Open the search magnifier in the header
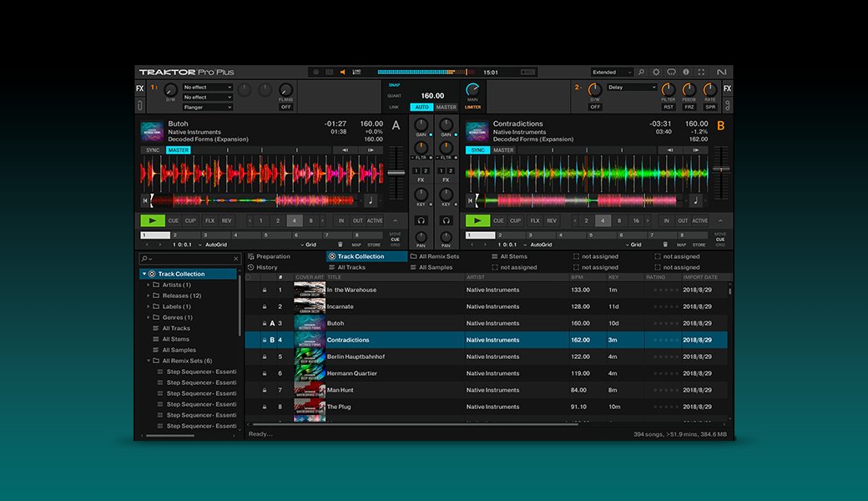Screen dimensions: 868x501 point(641,71)
